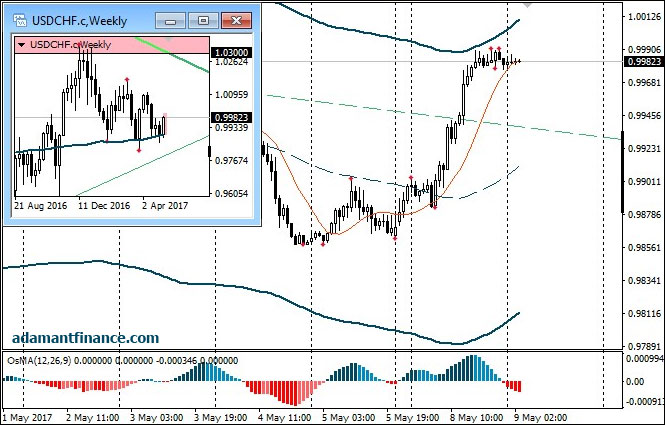Click the 5 May 03:00 time label
This screenshot has height=425, width=665.
(349, 418)
